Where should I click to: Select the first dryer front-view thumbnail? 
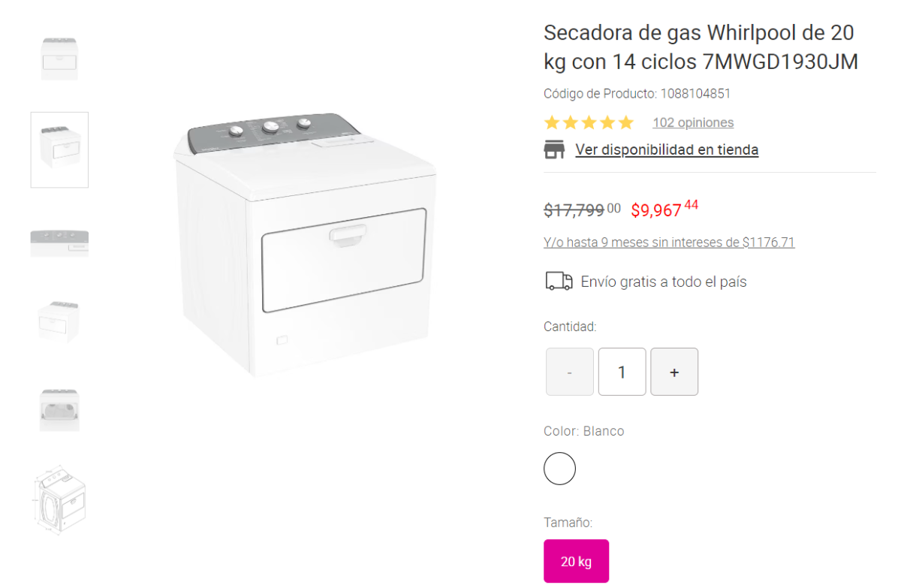[x=59, y=58]
